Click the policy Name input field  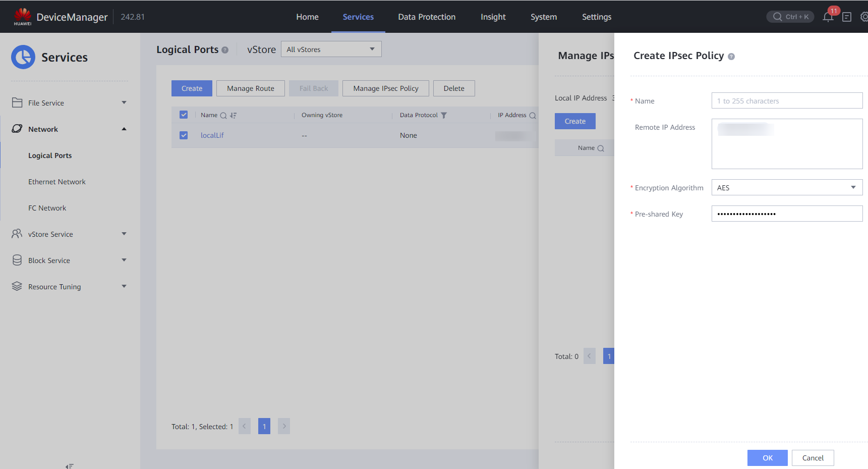tap(787, 101)
